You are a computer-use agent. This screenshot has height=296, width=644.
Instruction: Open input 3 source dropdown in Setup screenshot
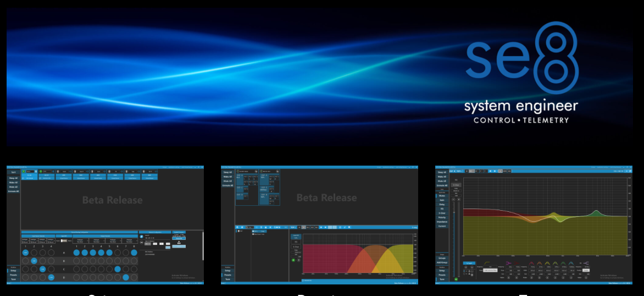point(43,241)
